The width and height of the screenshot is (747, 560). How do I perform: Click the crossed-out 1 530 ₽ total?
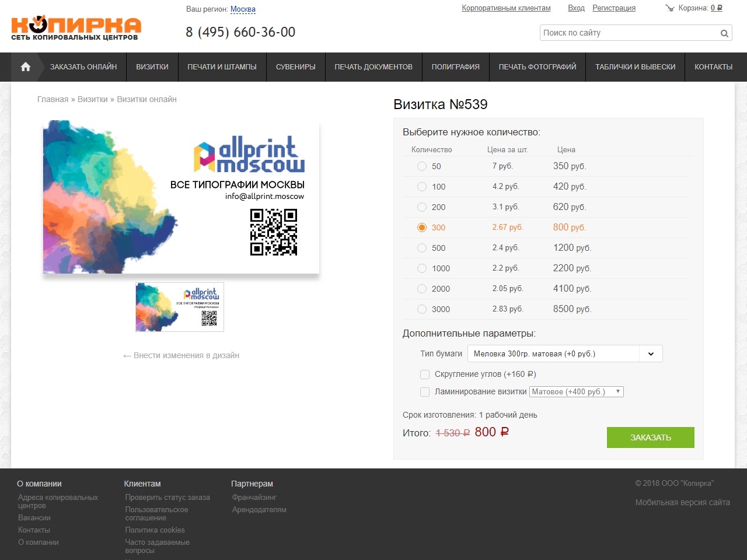[453, 433]
